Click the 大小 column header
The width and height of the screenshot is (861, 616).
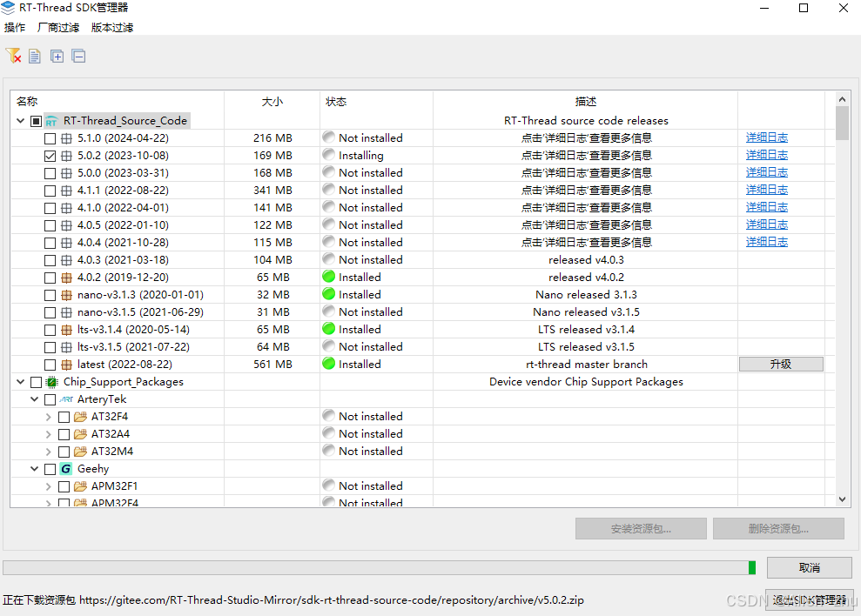[x=272, y=102]
